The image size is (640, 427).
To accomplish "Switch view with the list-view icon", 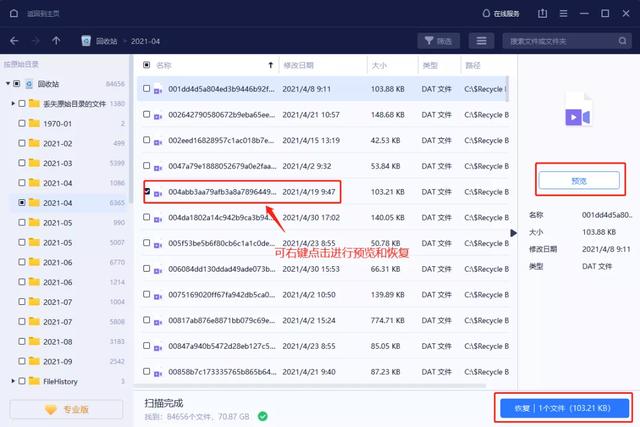I will [x=481, y=41].
